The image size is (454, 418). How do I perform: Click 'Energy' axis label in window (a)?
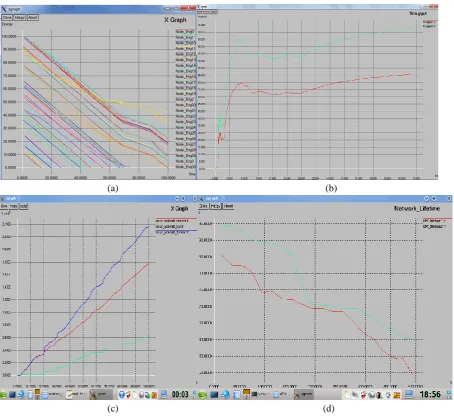pyautogui.click(x=7, y=24)
